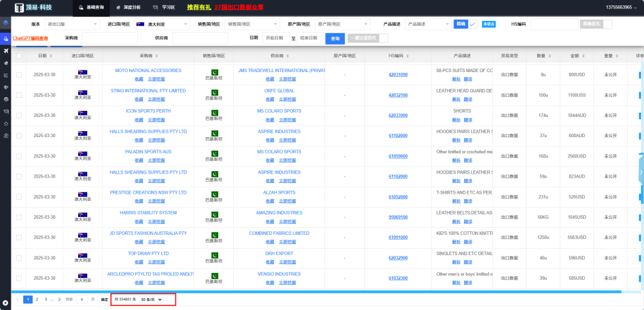Open the airplane icon in the sidebar
The image size is (644, 310).
coord(5,51)
